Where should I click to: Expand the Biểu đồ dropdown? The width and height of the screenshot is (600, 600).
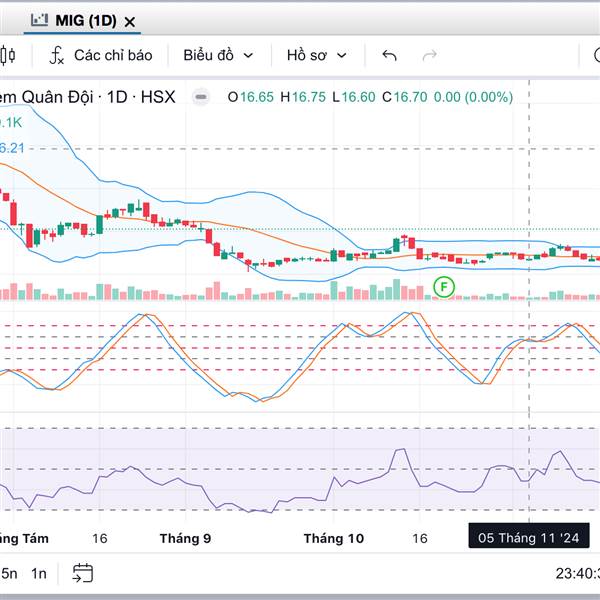(218, 55)
